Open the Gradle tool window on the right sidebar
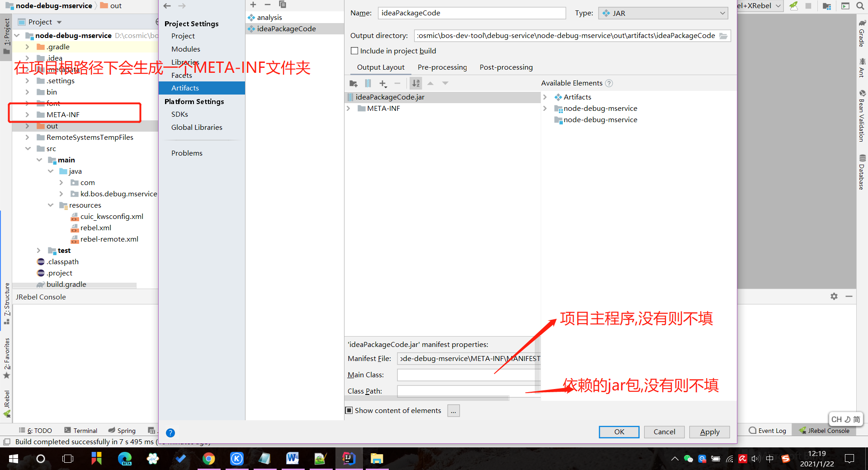The image size is (868, 470). coord(862,33)
